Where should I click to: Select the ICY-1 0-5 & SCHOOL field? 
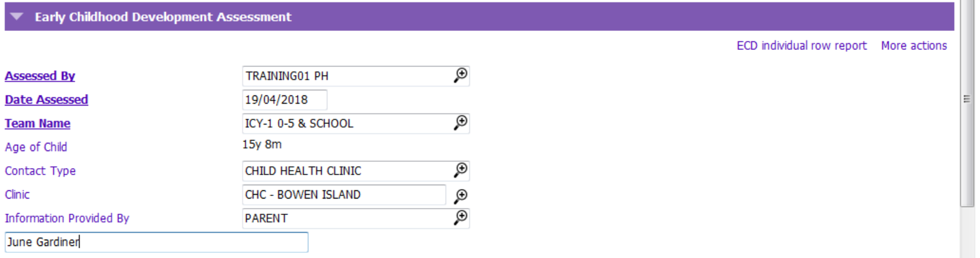click(345, 124)
